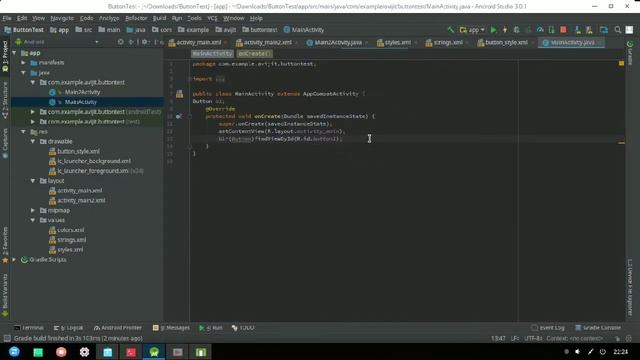Select the MainActivity.java editor tab
Screen dimensions: 640x360
[x=571, y=42]
